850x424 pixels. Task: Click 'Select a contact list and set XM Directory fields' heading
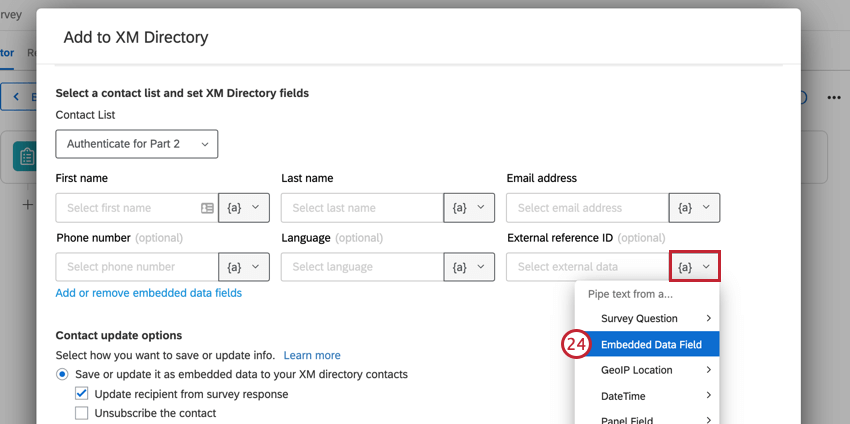182,93
